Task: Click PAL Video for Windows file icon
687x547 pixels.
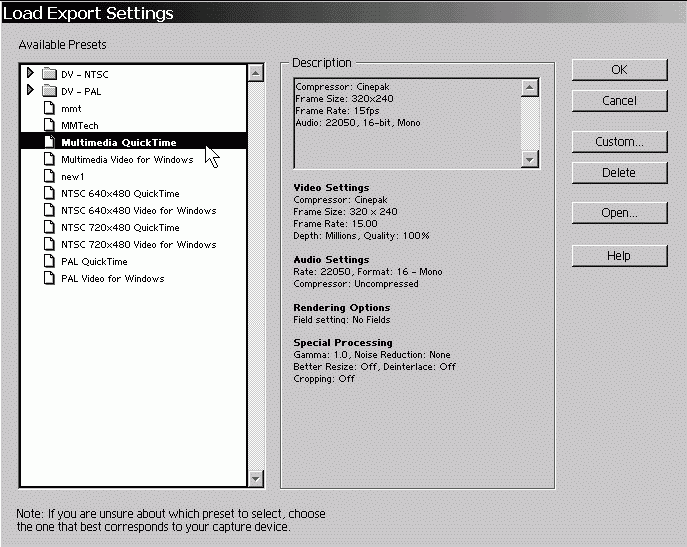Action: pos(48,278)
